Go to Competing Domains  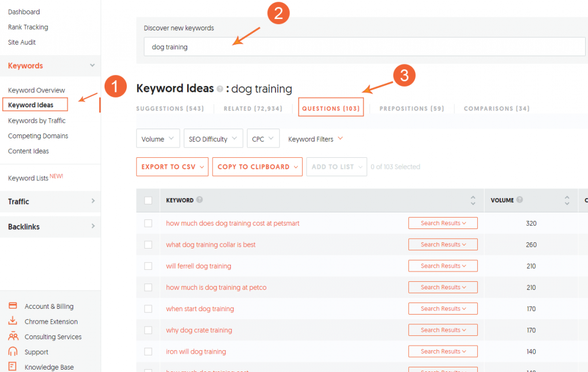(x=38, y=135)
